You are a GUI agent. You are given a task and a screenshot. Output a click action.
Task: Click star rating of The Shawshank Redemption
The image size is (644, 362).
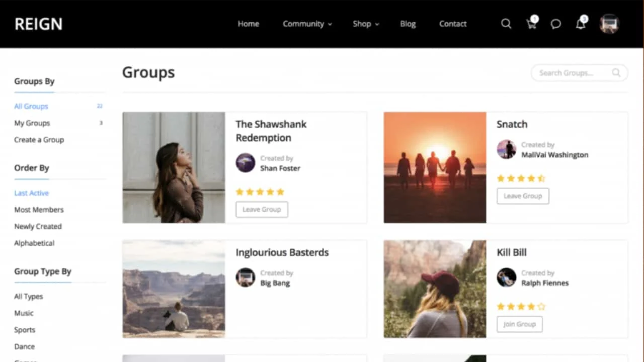click(x=260, y=192)
